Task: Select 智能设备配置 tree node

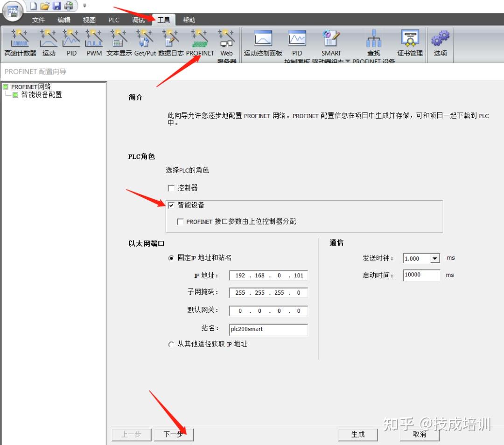Action: click(x=42, y=94)
